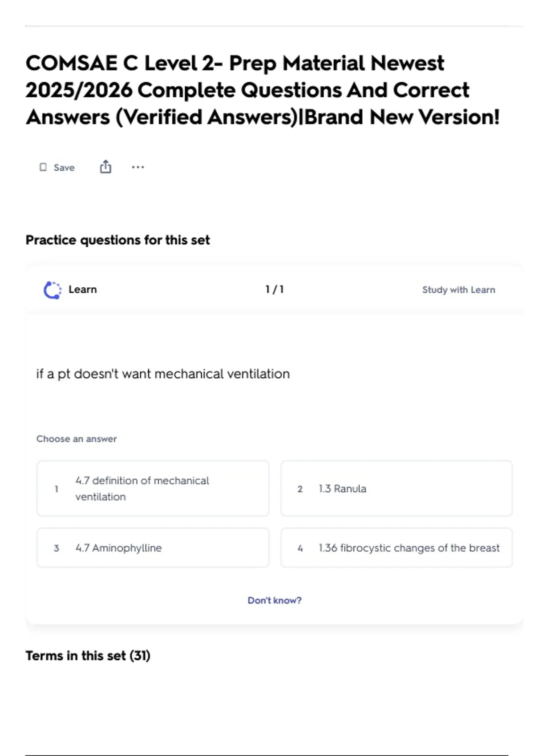Click the Save bookmark icon

43,167
